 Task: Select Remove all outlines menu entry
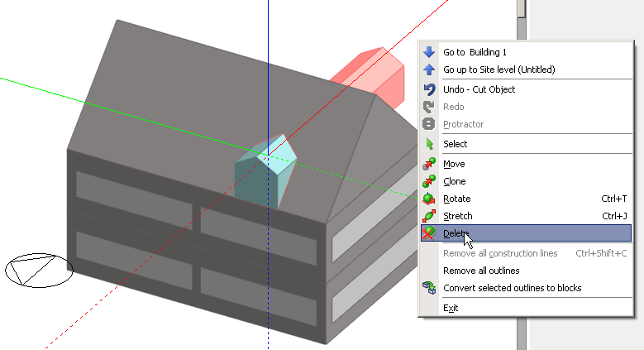tap(481, 271)
